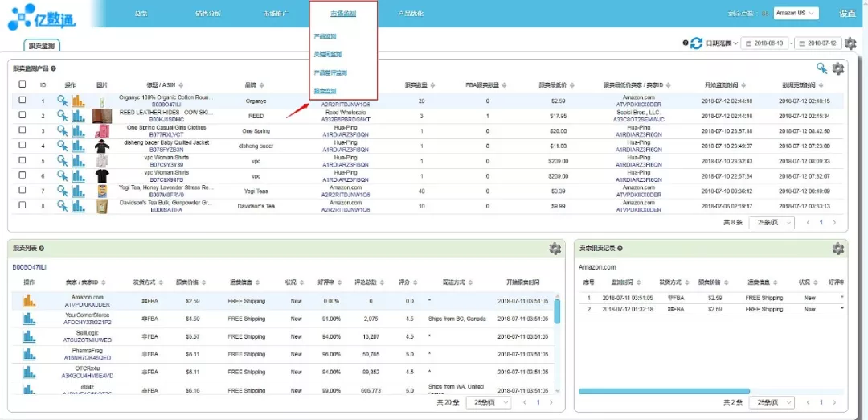Image resolution: width=868 pixels, height=420 pixels.
Task: Click the magnifier icon for row 1 (Organyc)
Action: pyautogui.click(x=62, y=101)
